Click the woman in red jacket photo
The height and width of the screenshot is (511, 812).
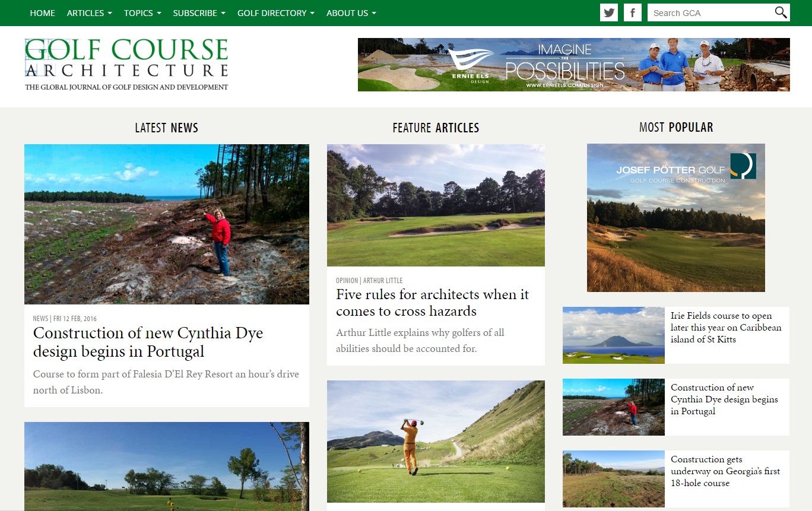tap(167, 224)
